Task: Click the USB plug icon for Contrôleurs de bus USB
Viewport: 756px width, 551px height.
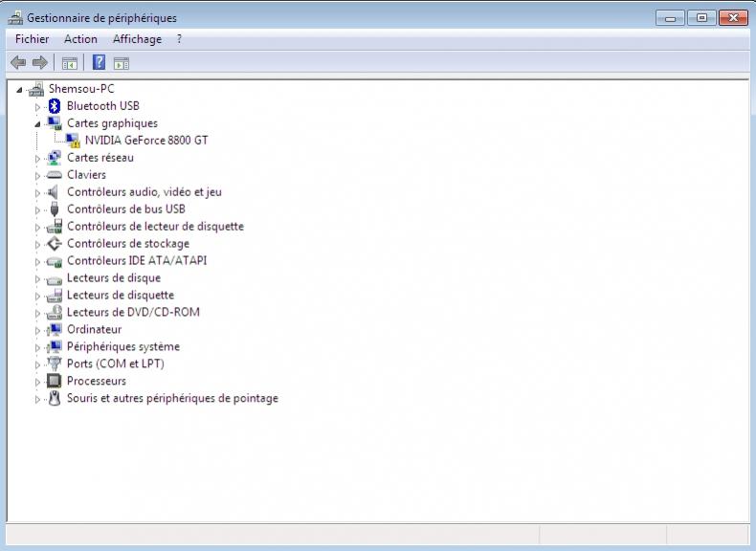Action: (x=55, y=209)
